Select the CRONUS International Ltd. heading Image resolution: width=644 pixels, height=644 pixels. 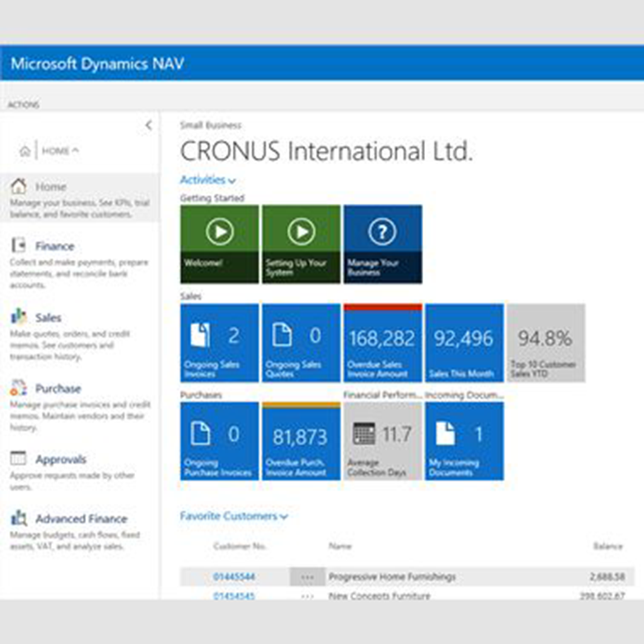[x=326, y=151]
